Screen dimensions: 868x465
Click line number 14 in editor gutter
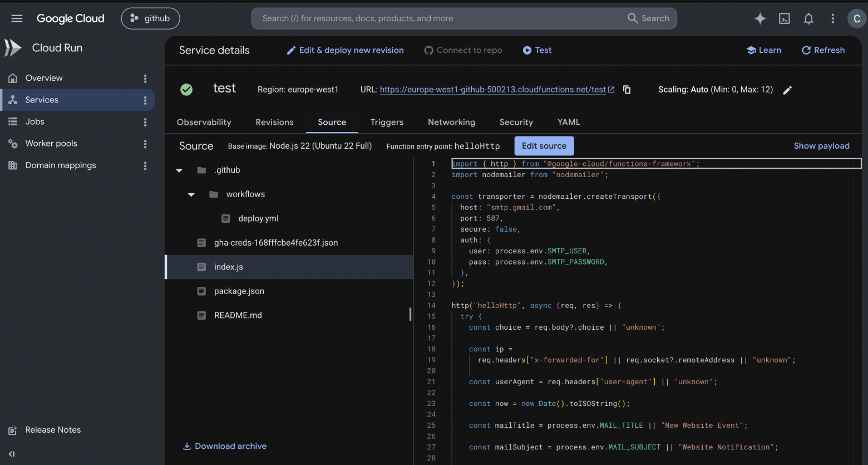pos(431,306)
